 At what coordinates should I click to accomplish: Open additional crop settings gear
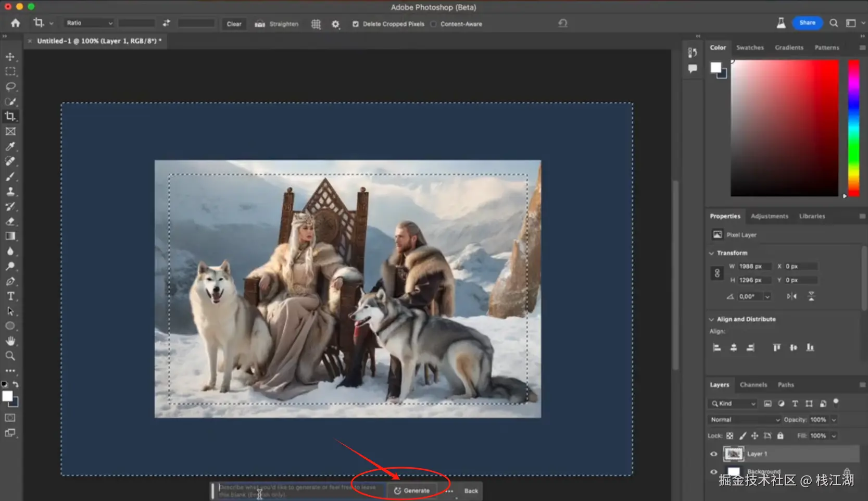pos(335,24)
